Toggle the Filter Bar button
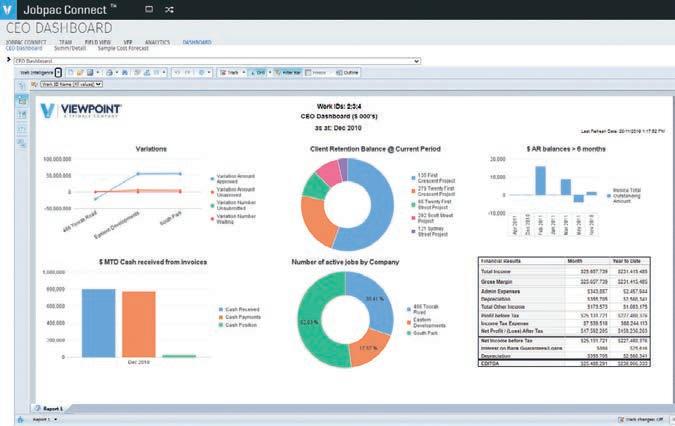 point(288,73)
